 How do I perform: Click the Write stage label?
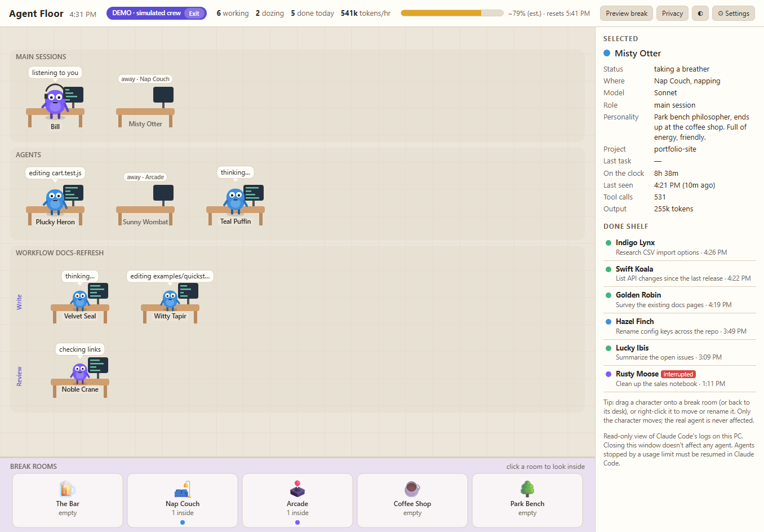(x=19, y=302)
